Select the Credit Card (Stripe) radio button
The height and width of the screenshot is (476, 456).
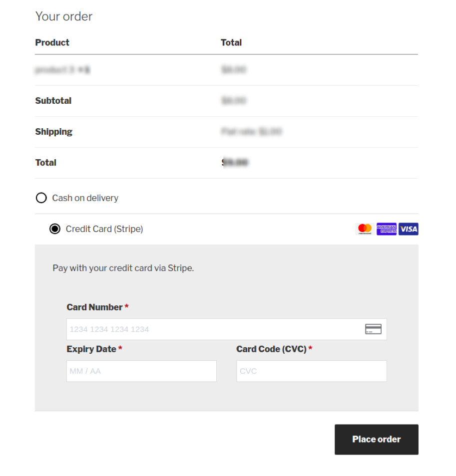pyautogui.click(x=55, y=229)
